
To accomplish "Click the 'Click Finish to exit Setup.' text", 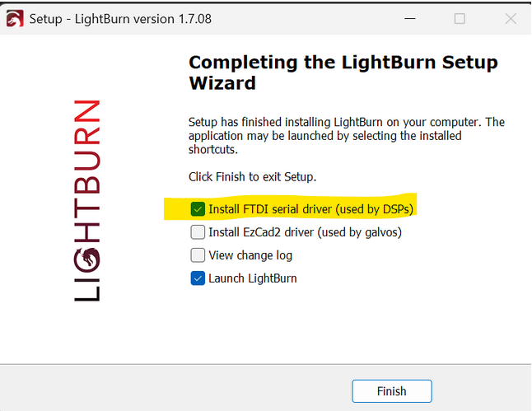I will [x=253, y=177].
